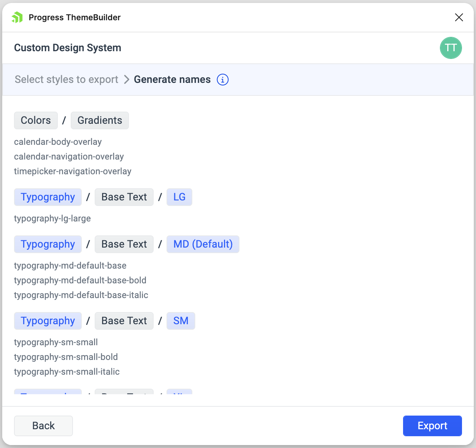Click the info icon beside Generate names

click(223, 80)
